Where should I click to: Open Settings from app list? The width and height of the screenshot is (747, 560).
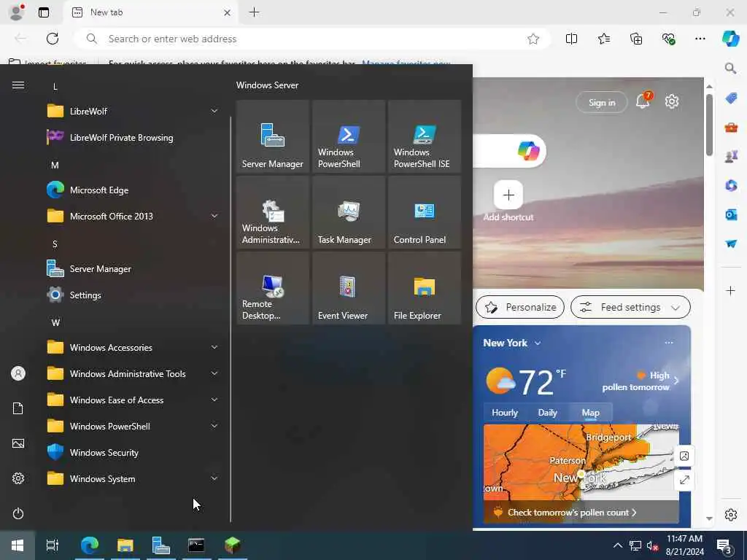[133, 295]
